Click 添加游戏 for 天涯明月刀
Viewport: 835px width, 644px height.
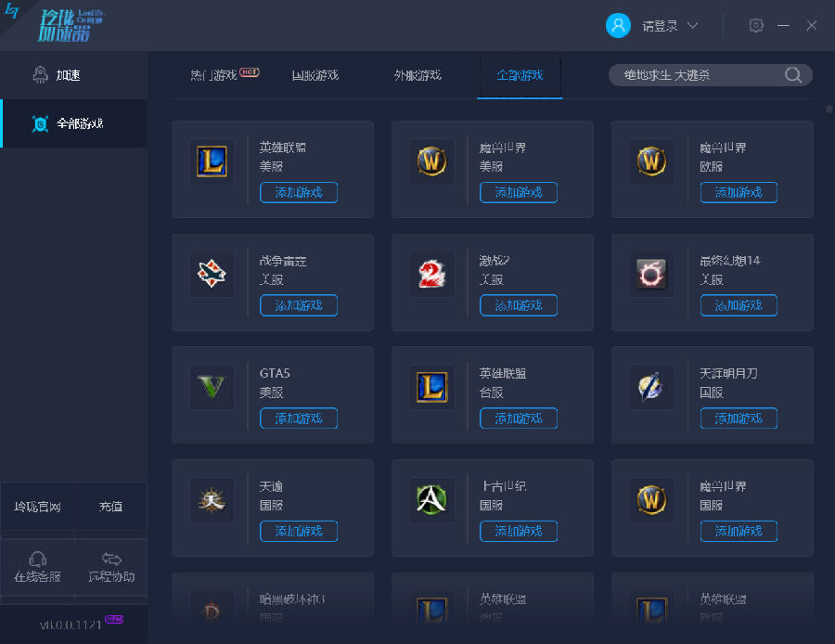point(739,419)
